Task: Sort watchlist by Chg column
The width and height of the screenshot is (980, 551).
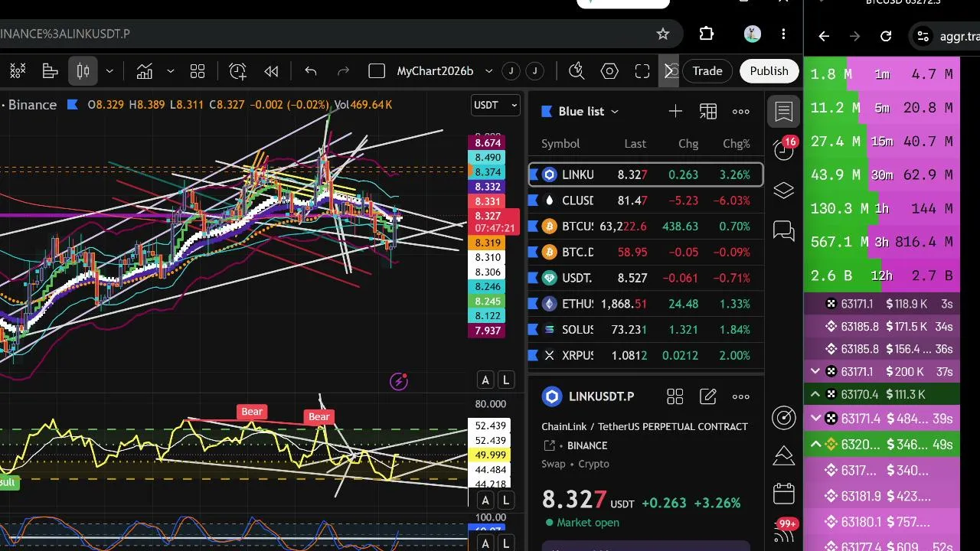Action: [x=688, y=144]
